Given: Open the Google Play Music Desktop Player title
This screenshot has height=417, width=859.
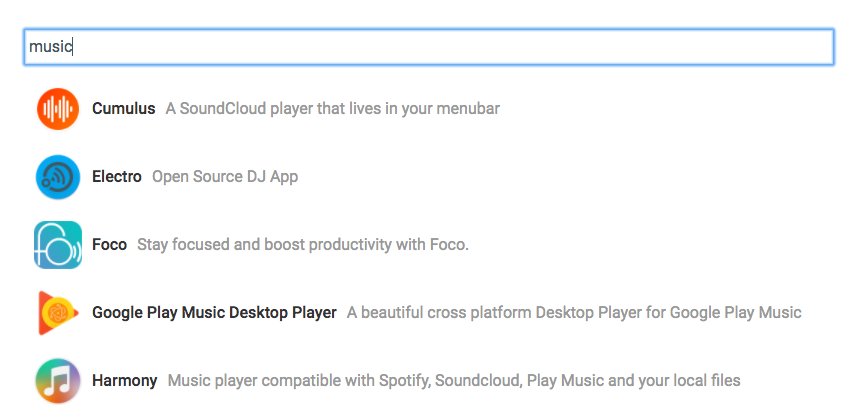Looking at the screenshot, I should click(x=214, y=313).
